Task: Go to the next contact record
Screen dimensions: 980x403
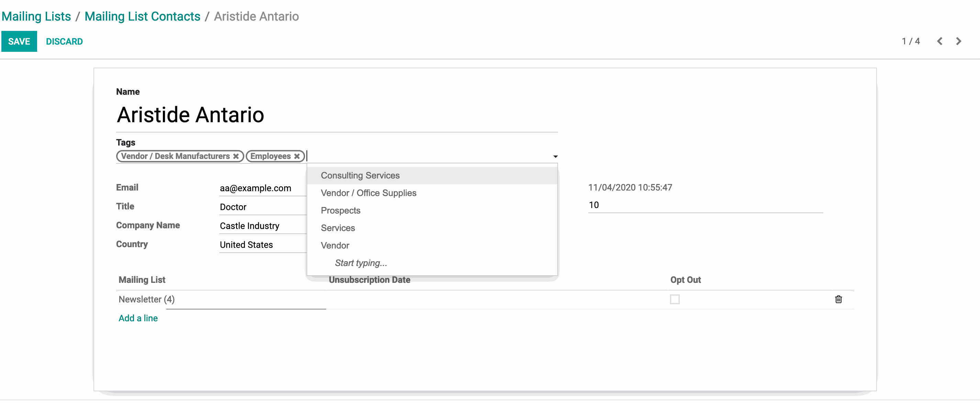Action: click(x=958, y=42)
